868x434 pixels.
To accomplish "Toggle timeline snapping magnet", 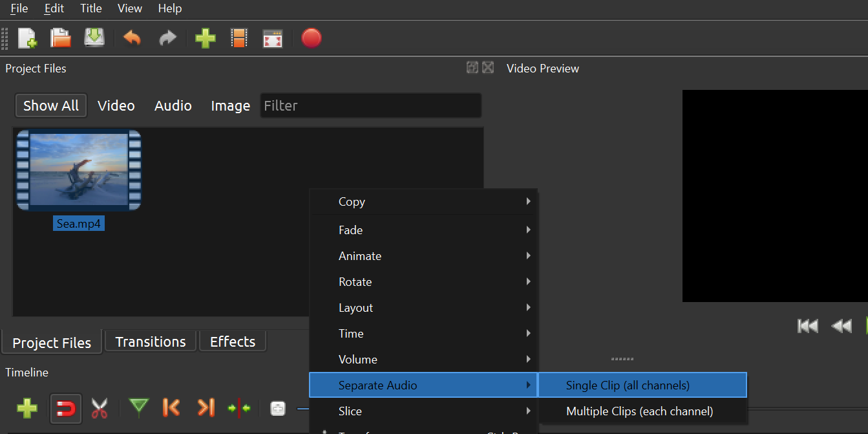I will click(66, 408).
